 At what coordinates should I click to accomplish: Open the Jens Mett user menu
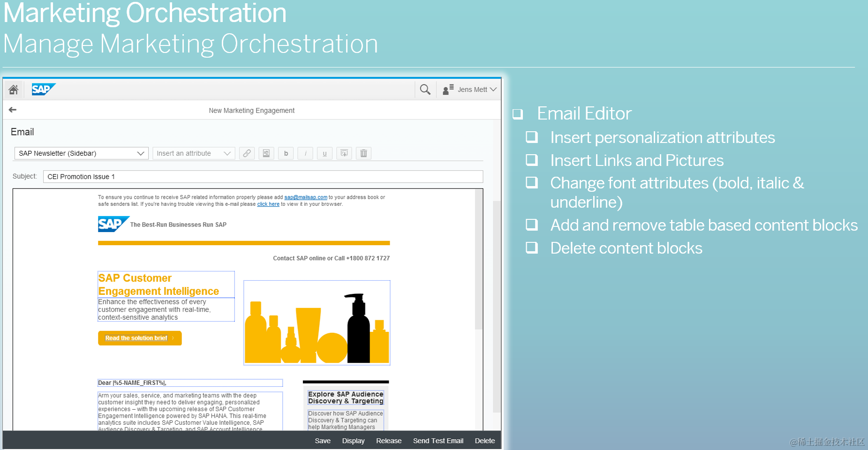tap(477, 90)
